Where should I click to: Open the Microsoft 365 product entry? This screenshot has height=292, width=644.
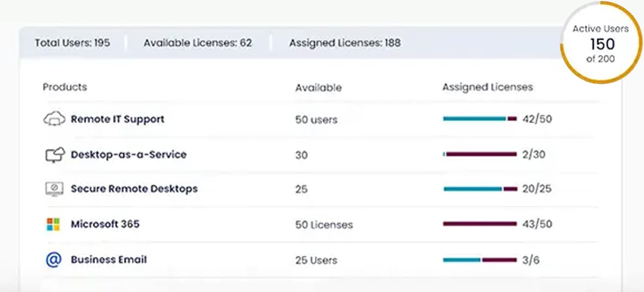pyautogui.click(x=105, y=224)
